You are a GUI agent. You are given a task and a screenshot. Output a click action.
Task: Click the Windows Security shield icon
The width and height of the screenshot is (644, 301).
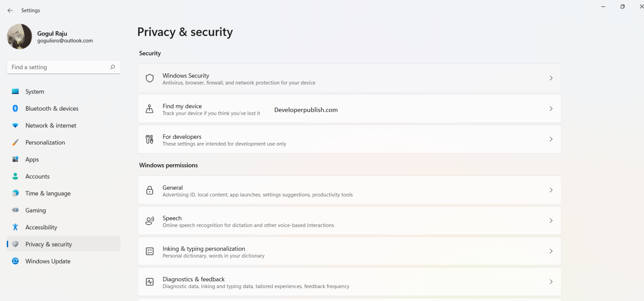pos(150,78)
